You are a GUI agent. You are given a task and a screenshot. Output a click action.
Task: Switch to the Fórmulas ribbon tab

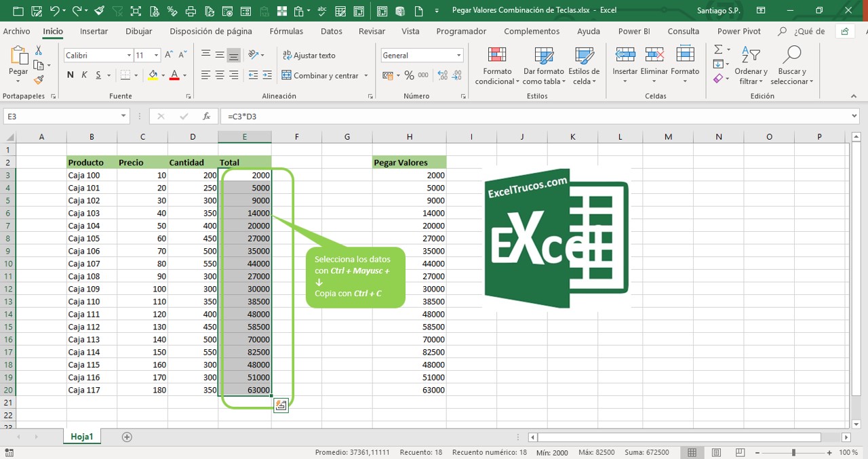(x=286, y=31)
